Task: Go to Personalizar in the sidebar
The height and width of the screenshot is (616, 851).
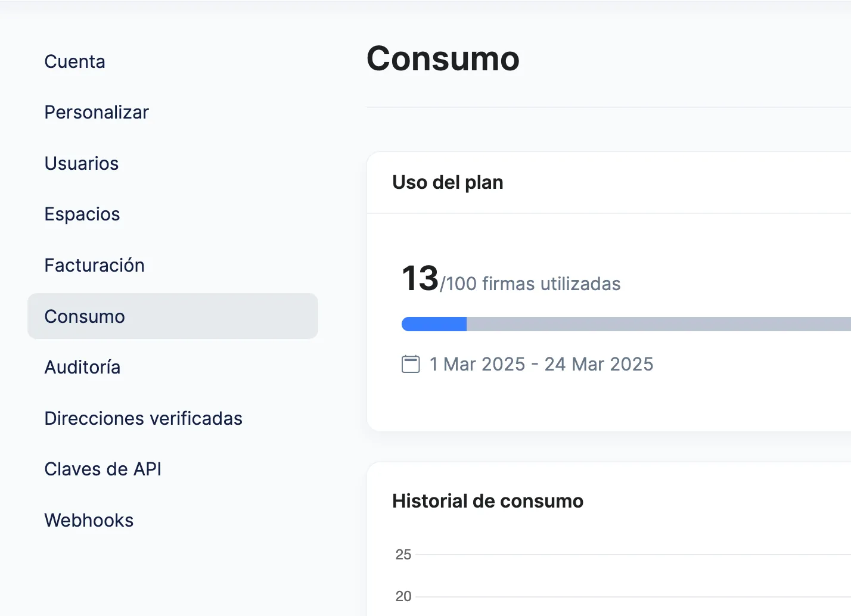Action: [x=97, y=113]
